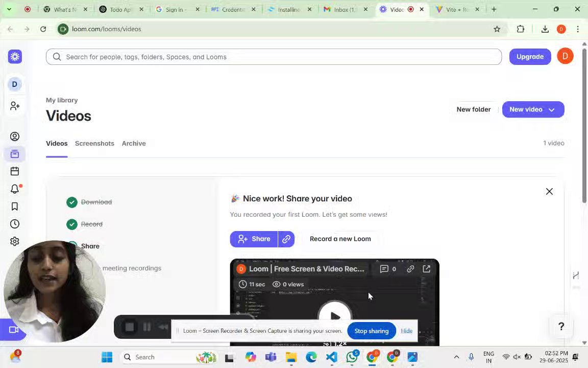
Task: Click the Loom home logo icon
Action: click(x=15, y=57)
